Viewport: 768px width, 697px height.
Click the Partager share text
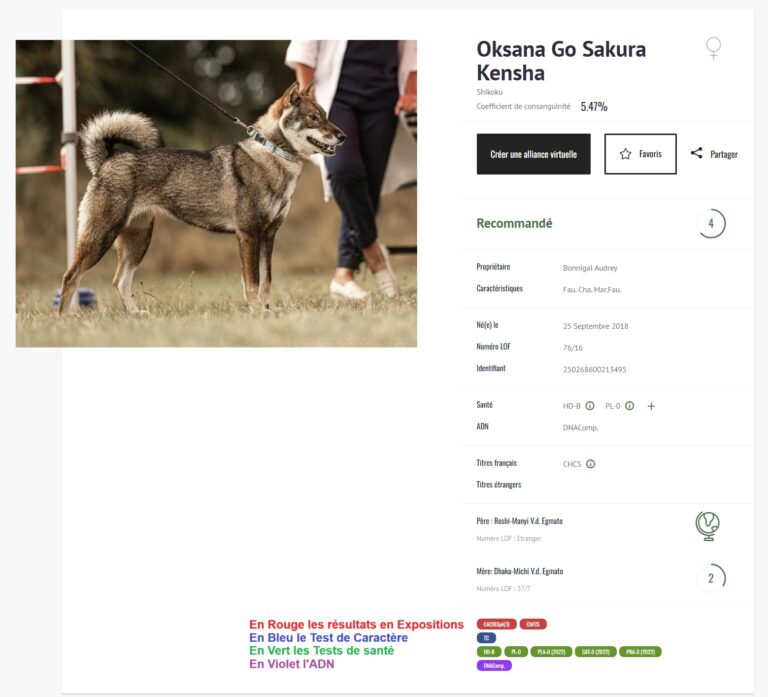point(724,154)
